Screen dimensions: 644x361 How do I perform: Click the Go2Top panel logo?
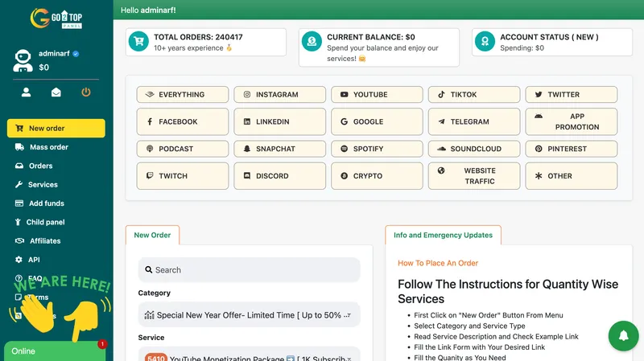coord(56,18)
